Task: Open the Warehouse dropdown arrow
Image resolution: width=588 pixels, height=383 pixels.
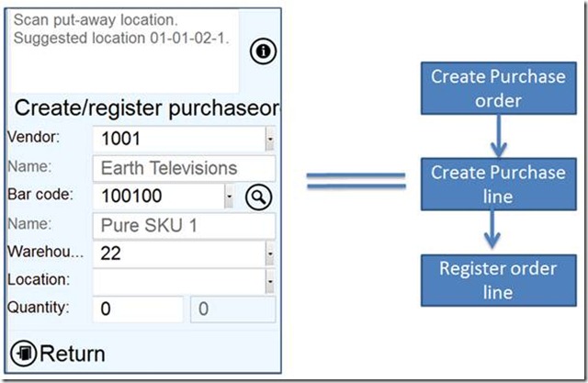Action: pos(270,253)
